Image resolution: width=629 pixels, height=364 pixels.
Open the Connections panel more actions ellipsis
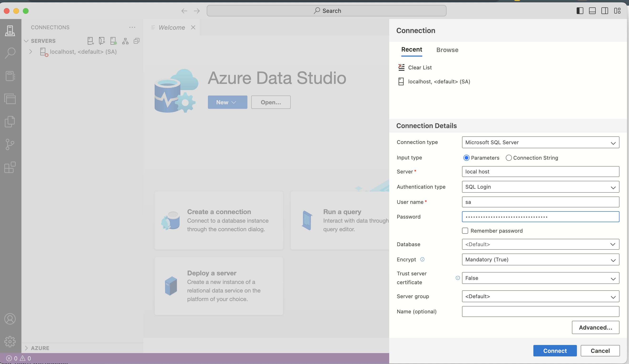pyautogui.click(x=132, y=27)
